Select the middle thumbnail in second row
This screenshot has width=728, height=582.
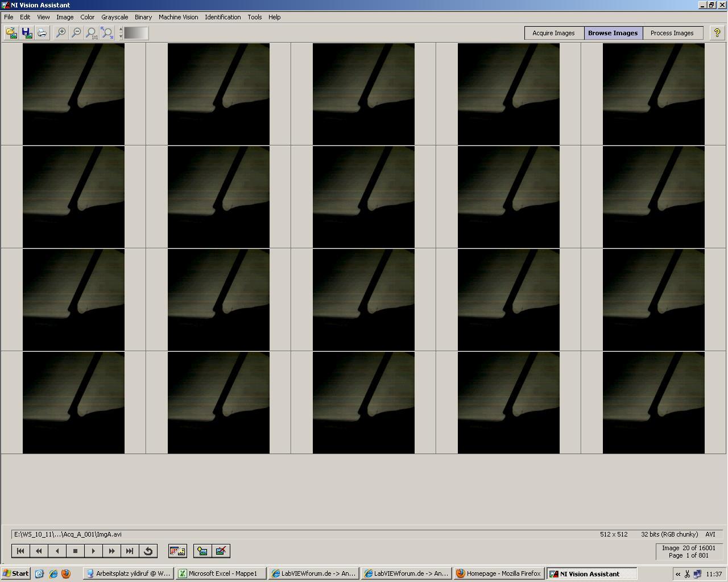(363, 197)
